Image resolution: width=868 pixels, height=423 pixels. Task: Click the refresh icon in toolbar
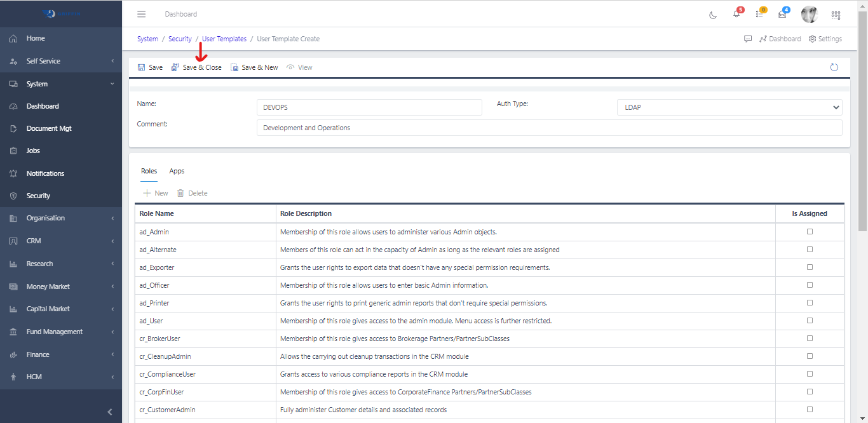point(834,67)
